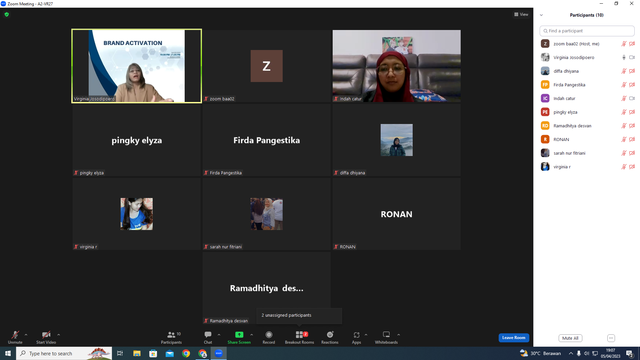Expand audio options arrow beside Unmute
The width and height of the screenshot is (640, 360).
[26, 335]
